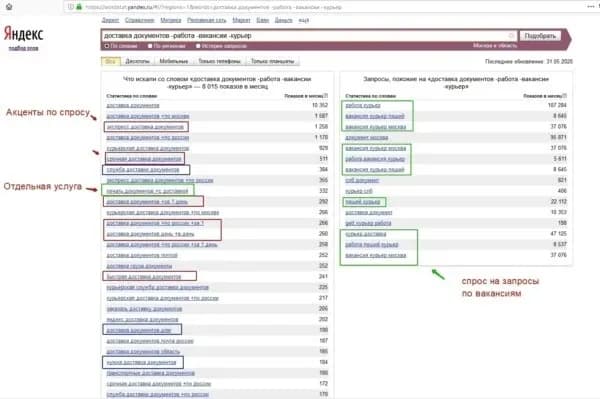
Task: Open the 'Метрика' link in top navigation
Action: click(171, 20)
